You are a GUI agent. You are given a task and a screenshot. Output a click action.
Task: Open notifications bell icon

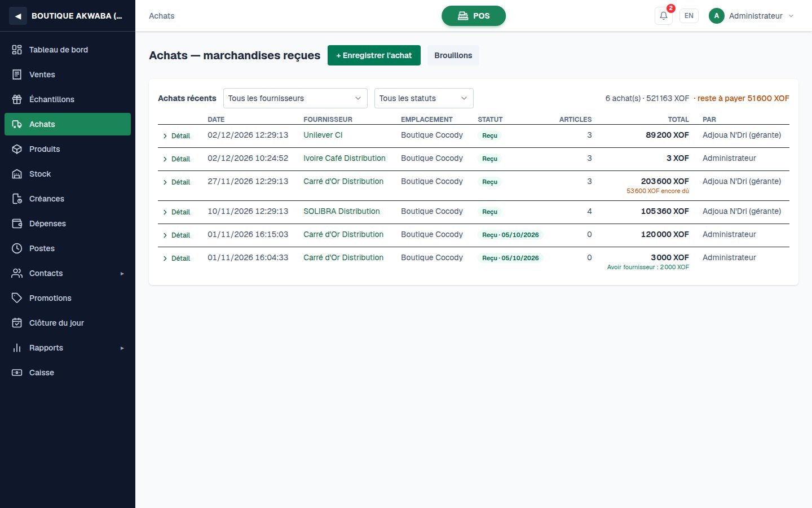click(664, 16)
